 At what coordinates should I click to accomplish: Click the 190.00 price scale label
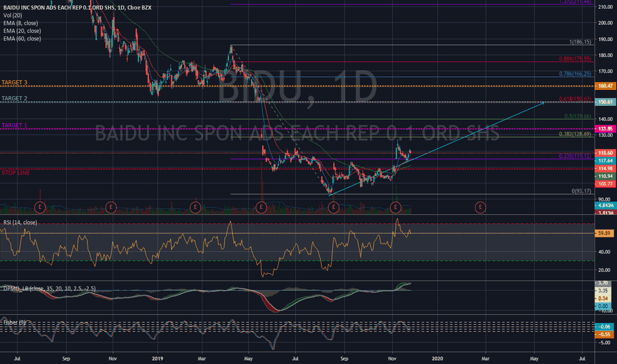pyautogui.click(x=605, y=39)
